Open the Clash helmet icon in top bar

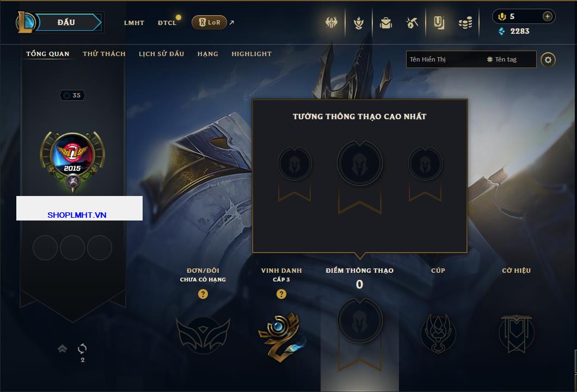[331, 23]
